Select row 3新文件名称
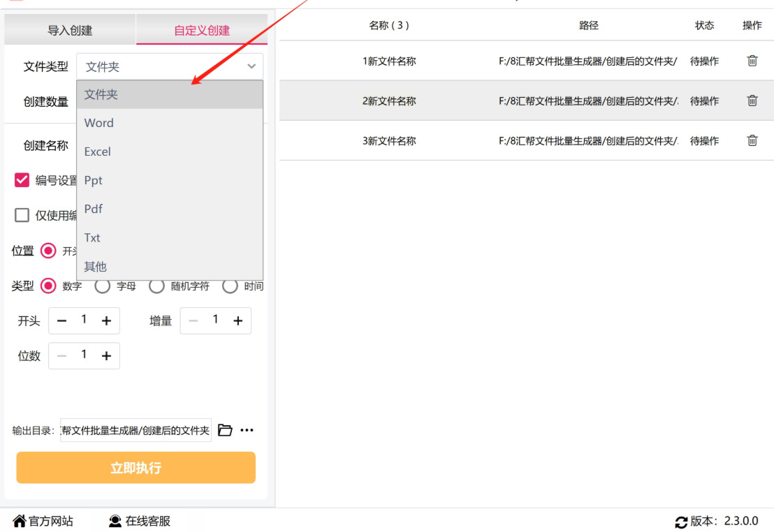Viewport: 774px width, 532px height. [x=526, y=140]
